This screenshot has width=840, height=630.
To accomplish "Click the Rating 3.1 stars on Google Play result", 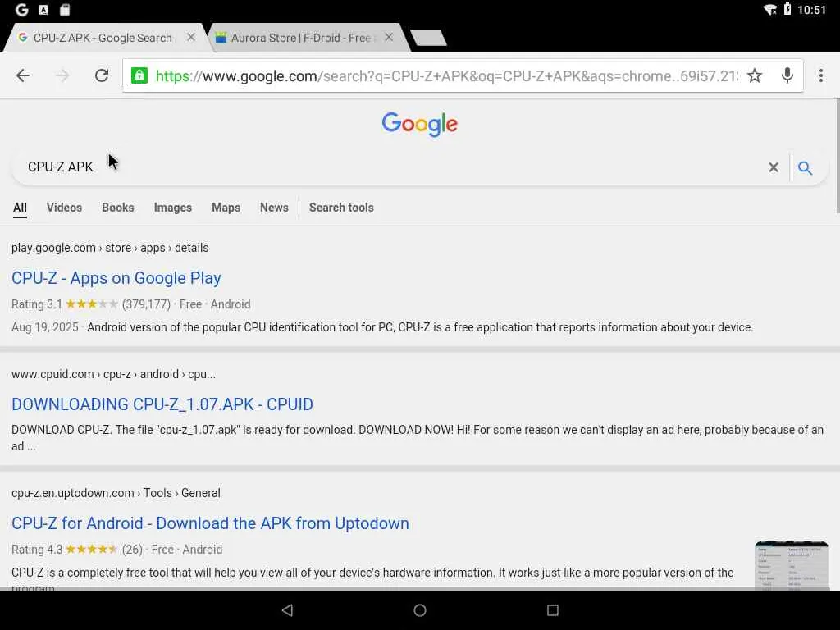I will click(92, 304).
